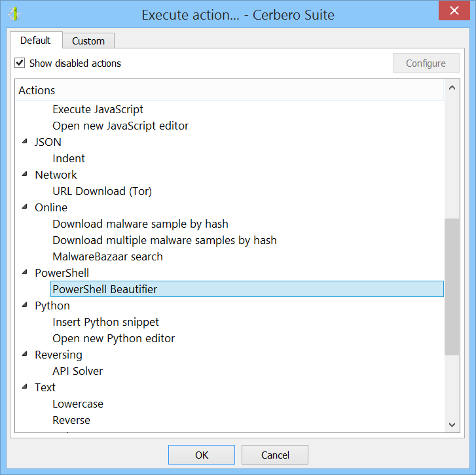The width and height of the screenshot is (476, 475).
Task: Select Open new JavaScript editor
Action: (120, 126)
